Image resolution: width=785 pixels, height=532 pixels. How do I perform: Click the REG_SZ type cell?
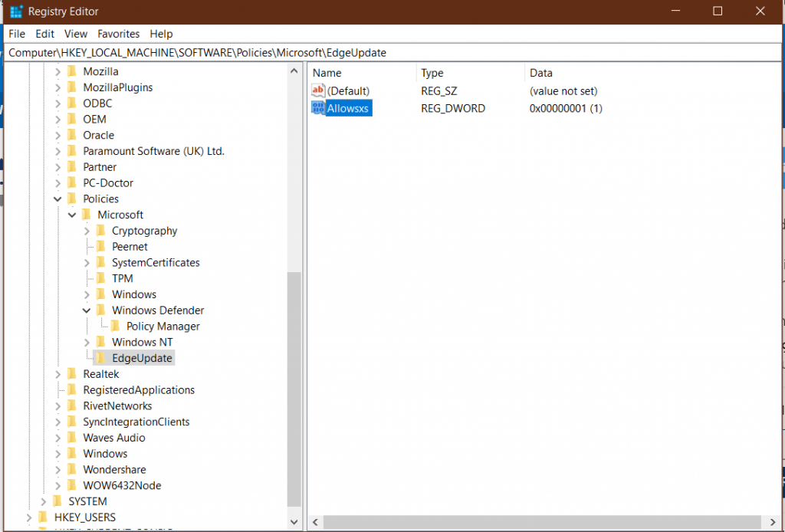click(x=438, y=91)
